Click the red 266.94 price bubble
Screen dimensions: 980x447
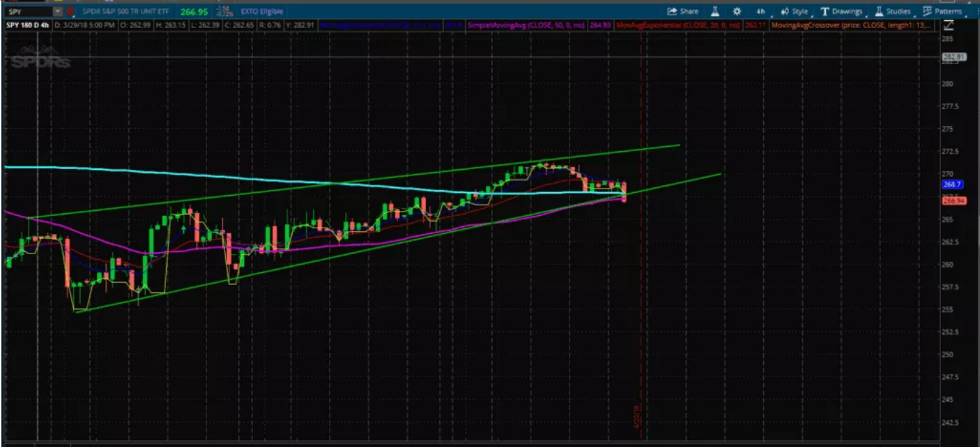pos(952,201)
